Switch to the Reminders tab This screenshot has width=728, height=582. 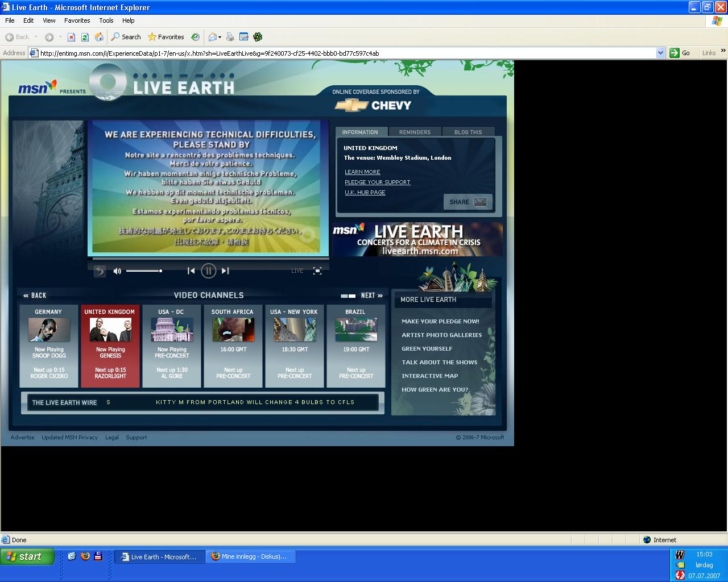[415, 132]
